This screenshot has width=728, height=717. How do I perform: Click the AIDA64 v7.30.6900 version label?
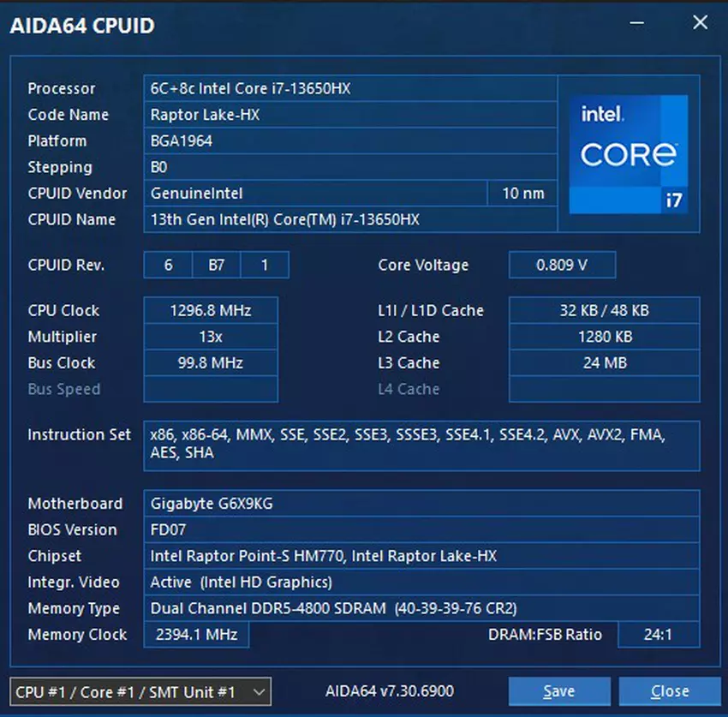coord(390,690)
